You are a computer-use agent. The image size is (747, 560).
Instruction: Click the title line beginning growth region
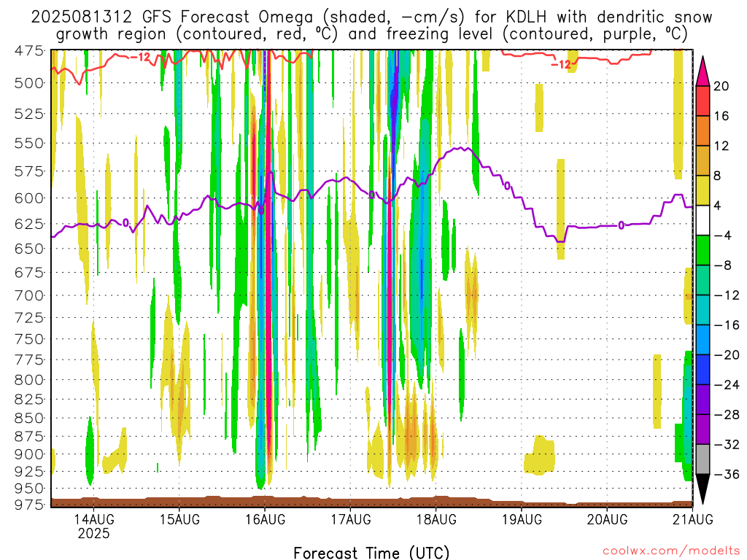[371, 34]
